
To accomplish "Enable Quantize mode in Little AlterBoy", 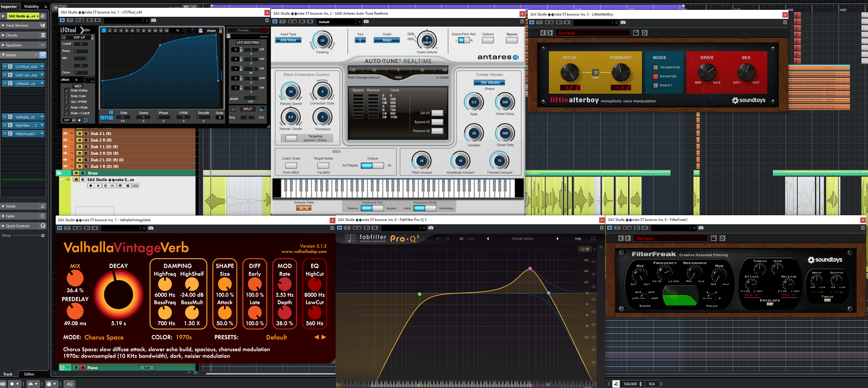I will pos(655,76).
